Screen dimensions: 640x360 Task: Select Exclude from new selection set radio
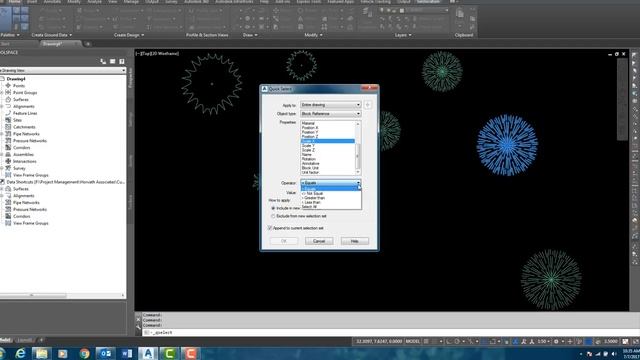click(273, 216)
